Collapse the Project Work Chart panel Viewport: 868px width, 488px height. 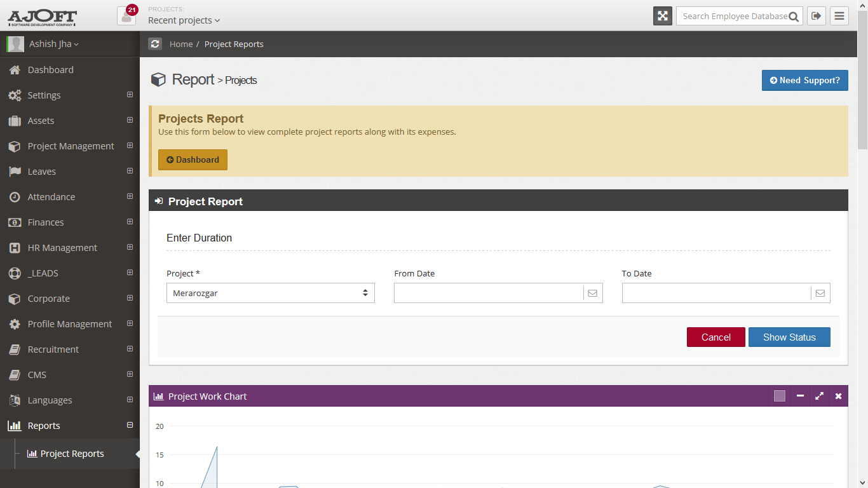[x=800, y=396]
